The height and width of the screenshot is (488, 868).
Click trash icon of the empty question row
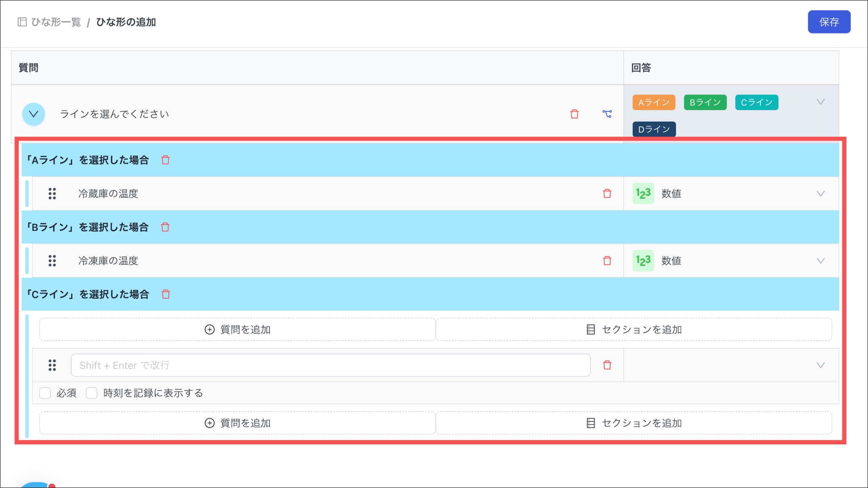point(607,365)
